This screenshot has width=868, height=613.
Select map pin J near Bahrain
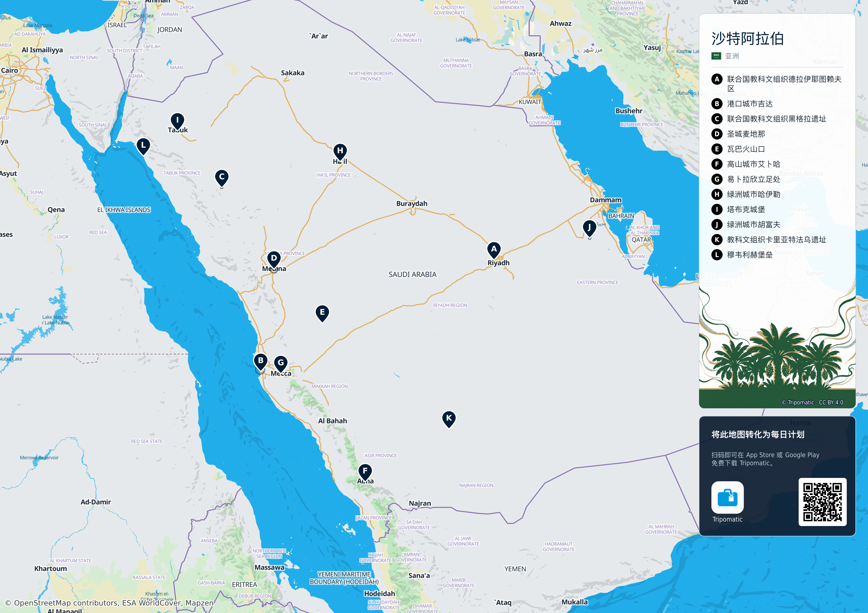(589, 228)
